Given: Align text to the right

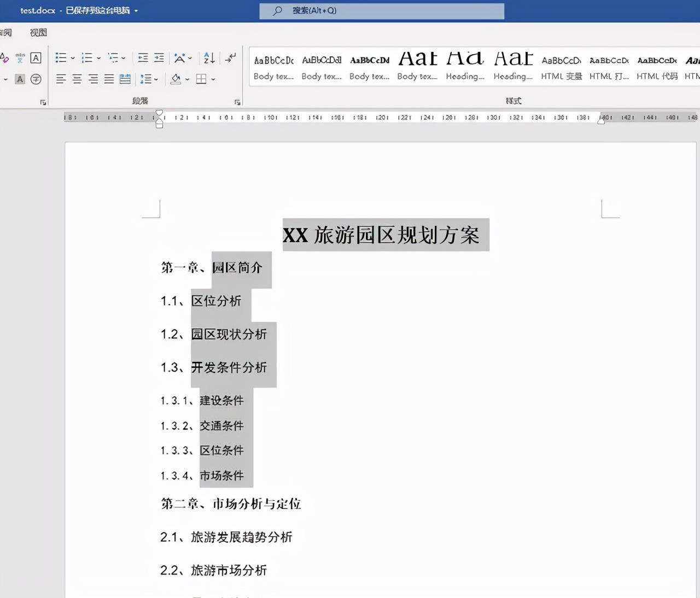Looking at the screenshot, I should point(94,79).
